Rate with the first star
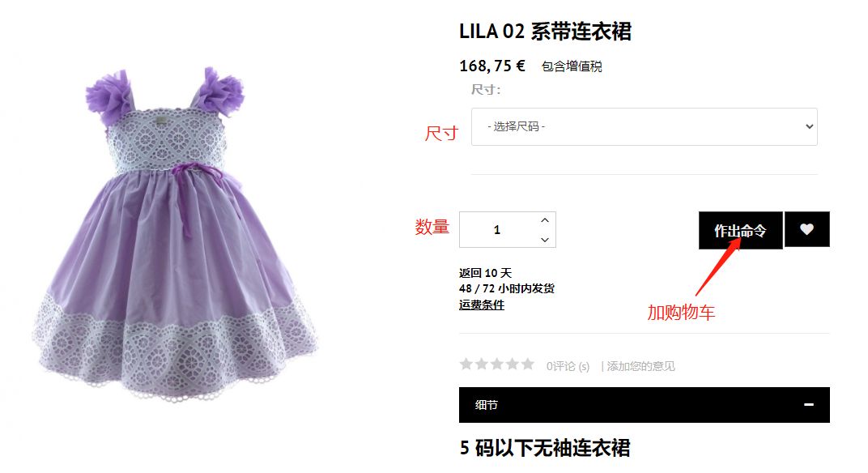Image resolution: width=868 pixels, height=473 pixels. 466,364
